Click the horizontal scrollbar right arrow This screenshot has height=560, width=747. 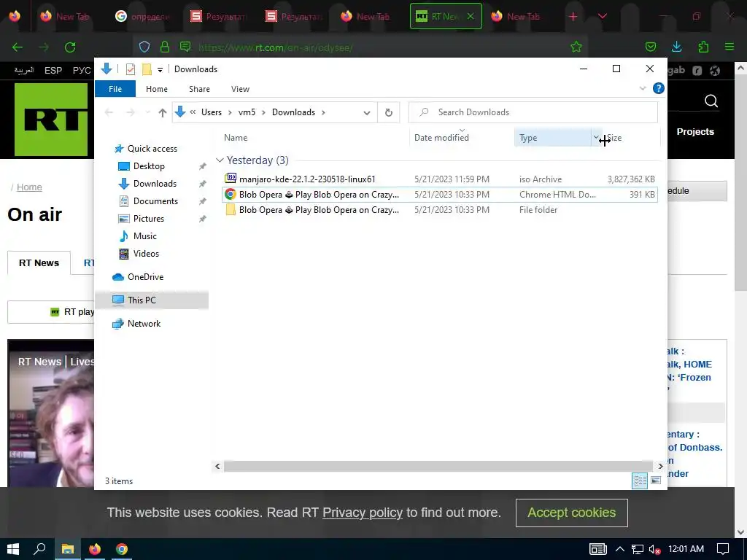(659, 466)
